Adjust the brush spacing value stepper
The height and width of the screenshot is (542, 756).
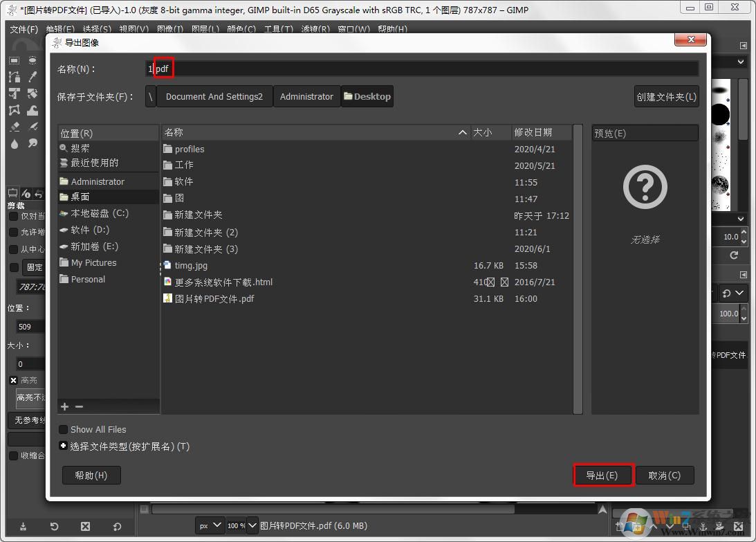click(743, 236)
